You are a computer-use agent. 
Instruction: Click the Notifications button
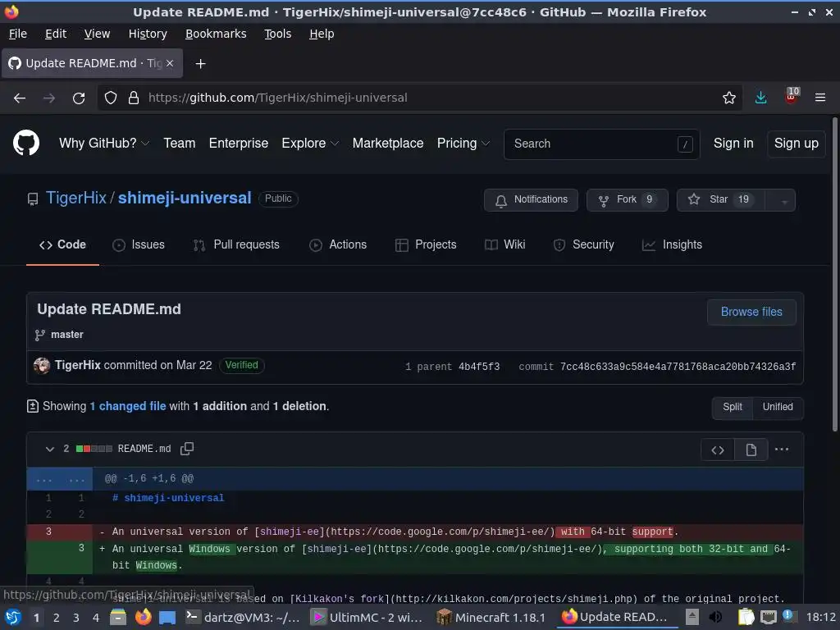coord(531,200)
